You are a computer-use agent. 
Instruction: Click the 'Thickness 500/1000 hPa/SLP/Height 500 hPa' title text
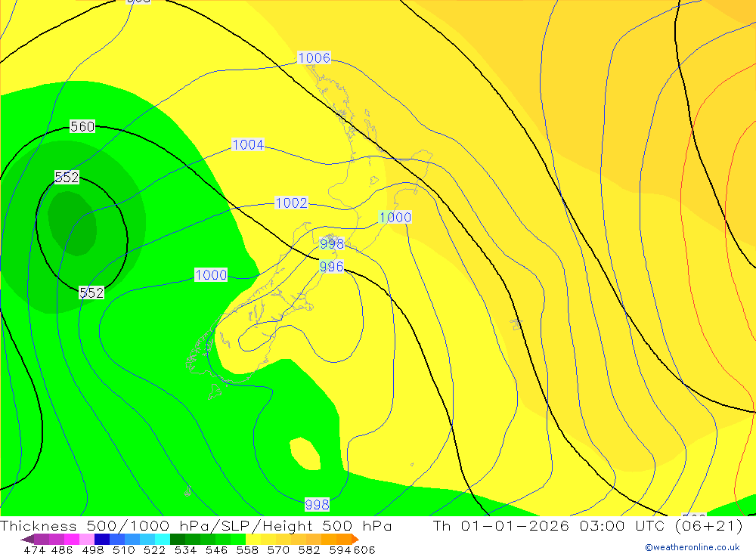(x=196, y=525)
